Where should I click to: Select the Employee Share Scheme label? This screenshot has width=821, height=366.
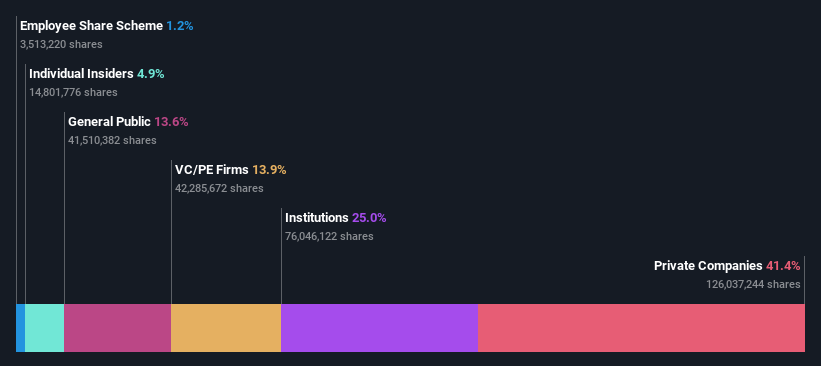(92, 26)
